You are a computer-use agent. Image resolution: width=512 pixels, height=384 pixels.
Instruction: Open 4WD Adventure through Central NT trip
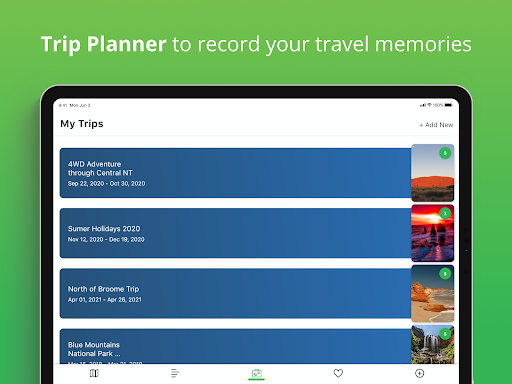[235, 173]
